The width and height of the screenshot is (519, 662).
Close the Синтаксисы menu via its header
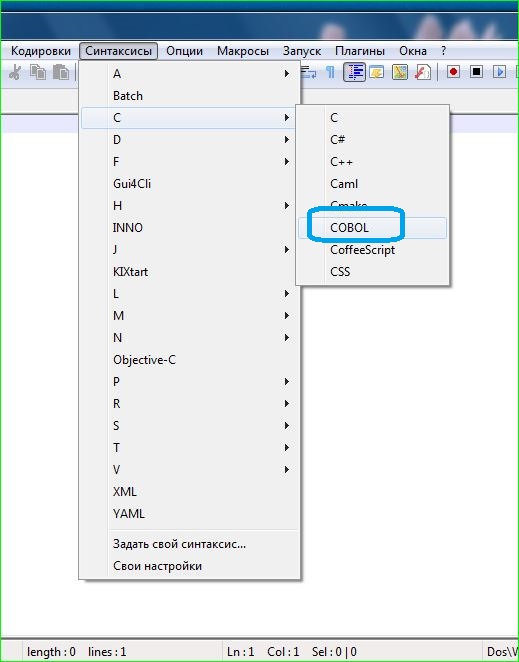click(118, 51)
